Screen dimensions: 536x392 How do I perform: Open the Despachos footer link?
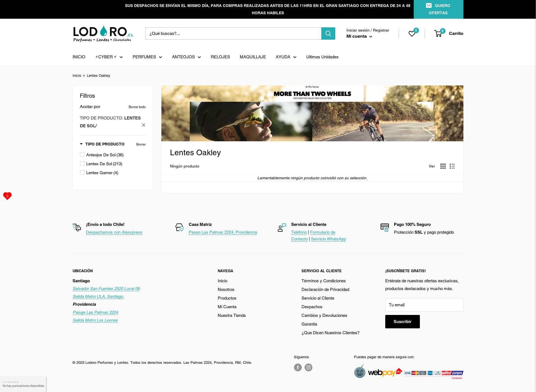(312, 307)
